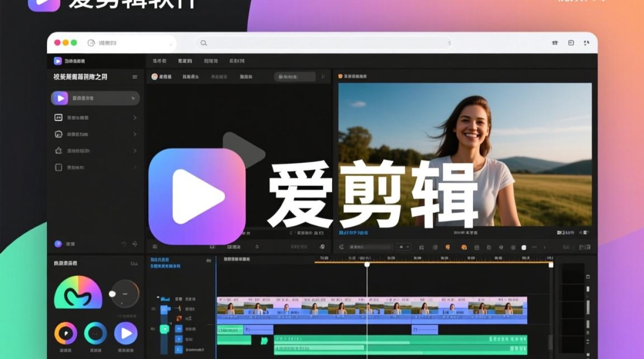Click the orange-and-purple ring button
This screenshot has height=359, width=644.
click(x=66, y=333)
